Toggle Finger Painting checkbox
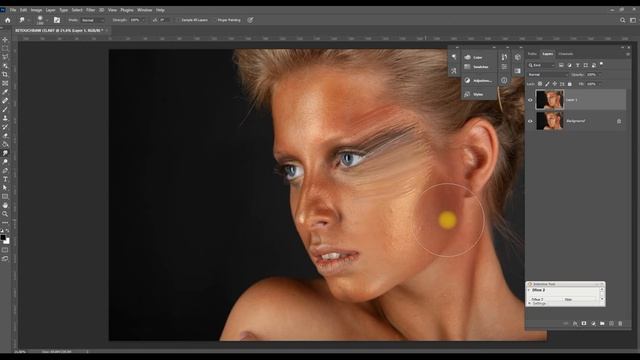The image size is (640, 360). pyautogui.click(x=215, y=20)
